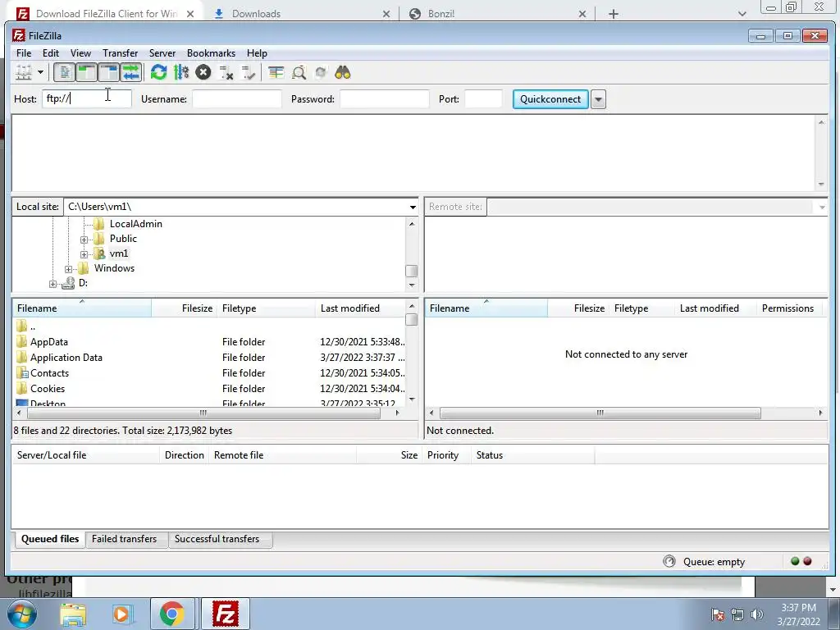Toggle remote directory tree display
The width and height of the screenshot is (840, 630).
[108, 72]
